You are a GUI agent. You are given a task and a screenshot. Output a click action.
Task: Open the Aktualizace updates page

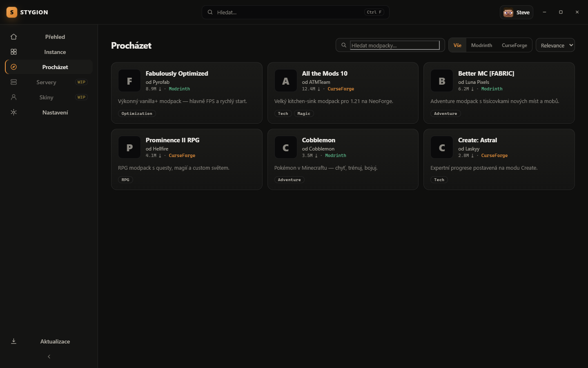point(49,341)
